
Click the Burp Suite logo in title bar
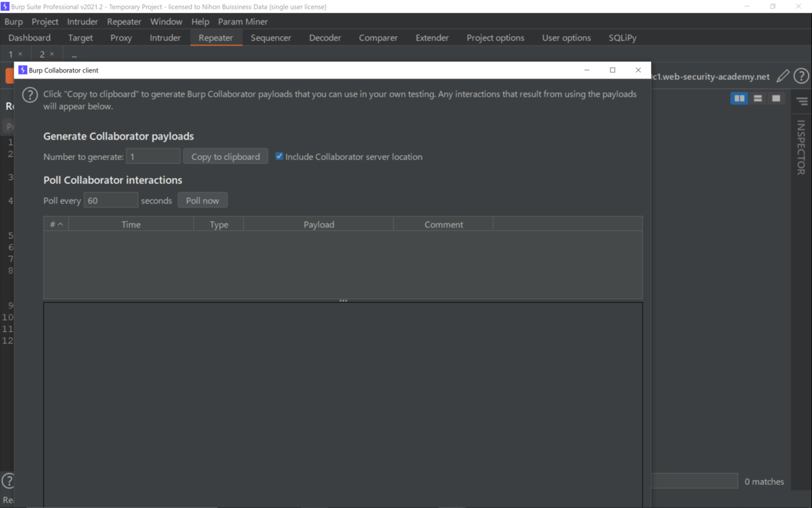(5, 6)
